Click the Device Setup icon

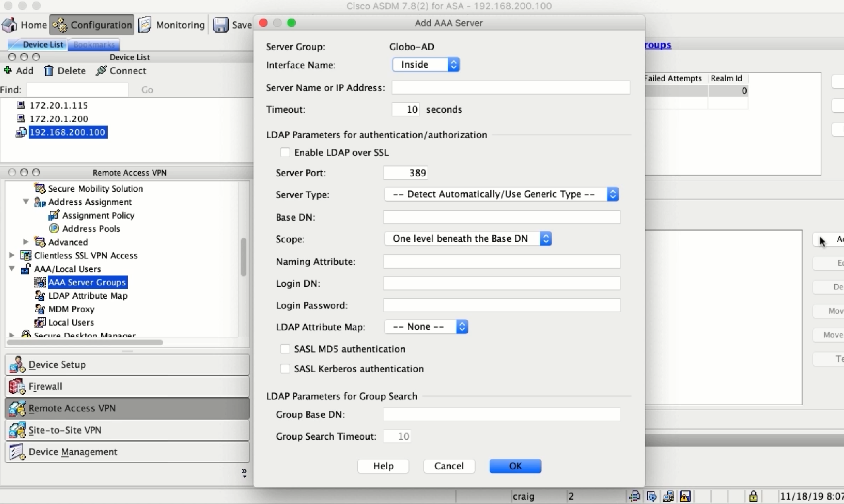click(x=17, y=365)
